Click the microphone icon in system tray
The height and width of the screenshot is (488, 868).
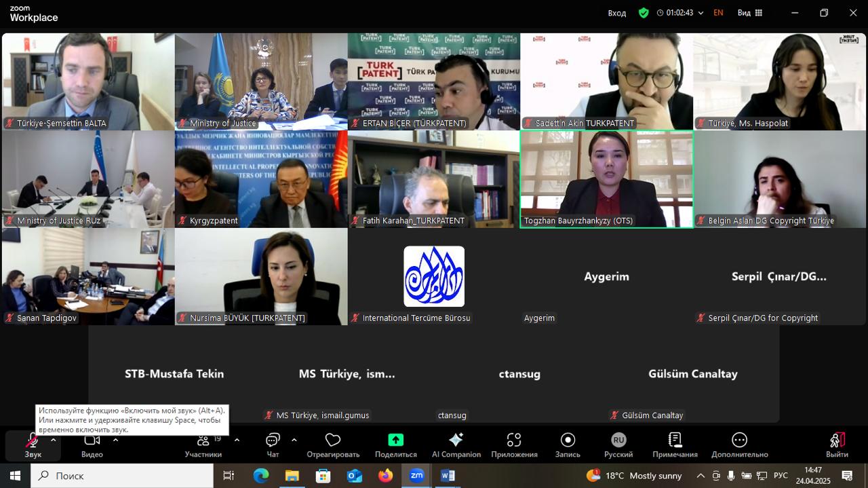[x=731, y=476]
